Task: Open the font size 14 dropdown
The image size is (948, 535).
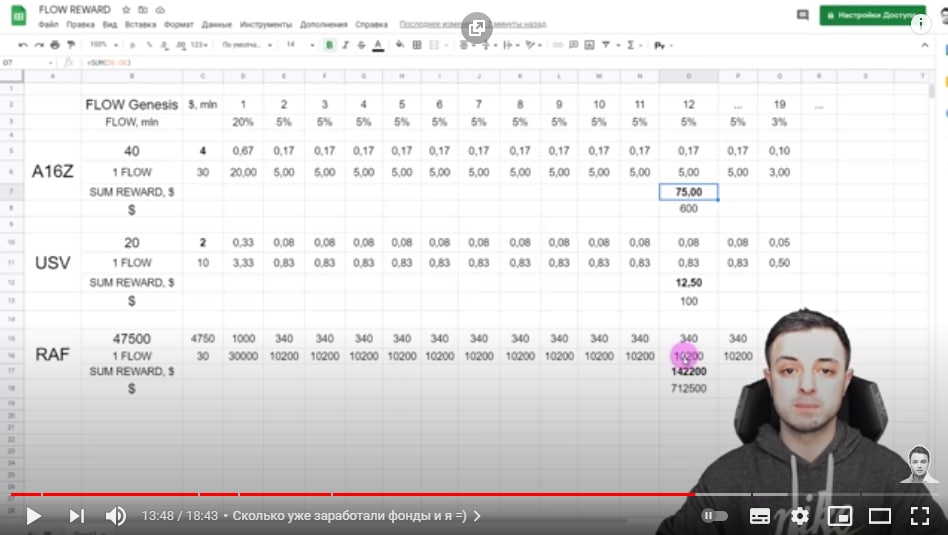Action: coord(300,45)
